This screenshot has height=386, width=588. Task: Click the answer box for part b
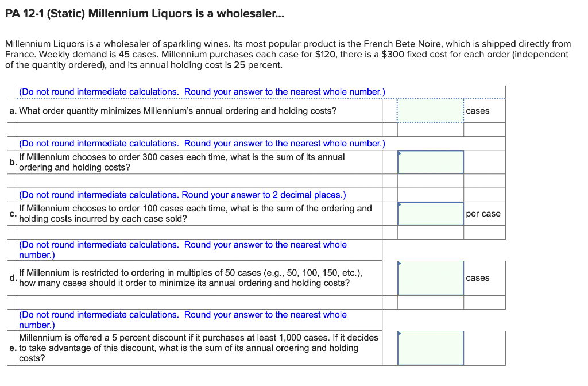click(x=430, y=162)
